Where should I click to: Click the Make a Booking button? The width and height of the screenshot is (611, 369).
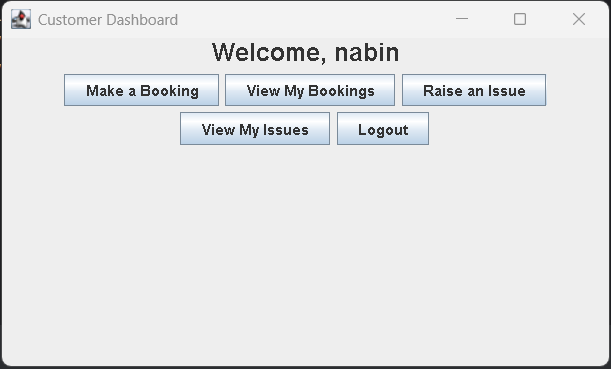[141, 90]
